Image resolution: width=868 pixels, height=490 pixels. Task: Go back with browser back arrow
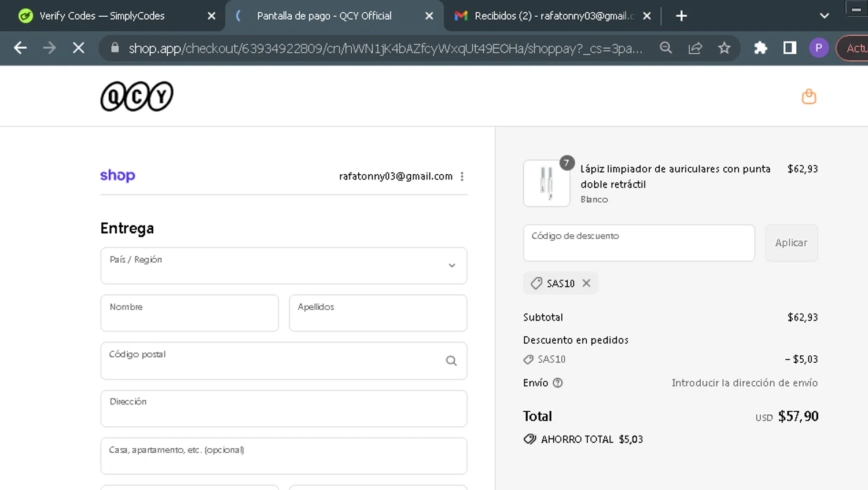[x=20, y=48]
